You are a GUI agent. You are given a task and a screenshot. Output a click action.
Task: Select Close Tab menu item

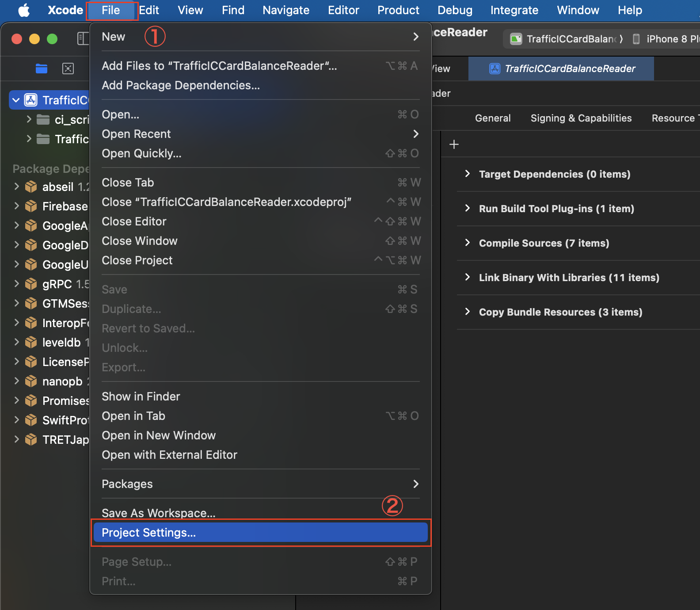pyautogui.click(x=261, y=183)
